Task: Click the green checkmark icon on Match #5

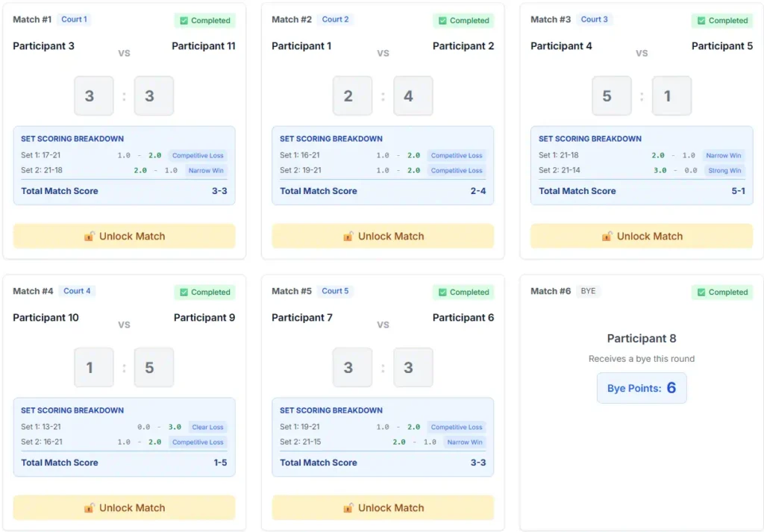Action: pyautogui.click(x=443, y=292)
